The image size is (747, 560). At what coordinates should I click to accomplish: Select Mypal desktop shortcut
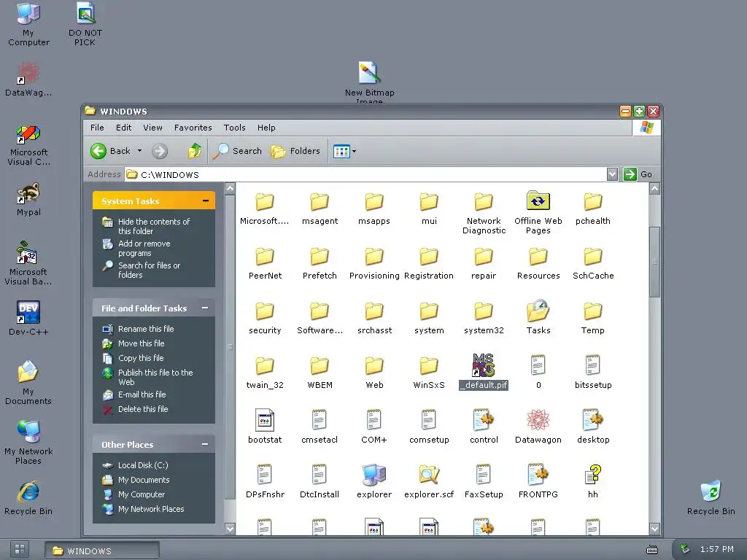(x=28, y=200)
